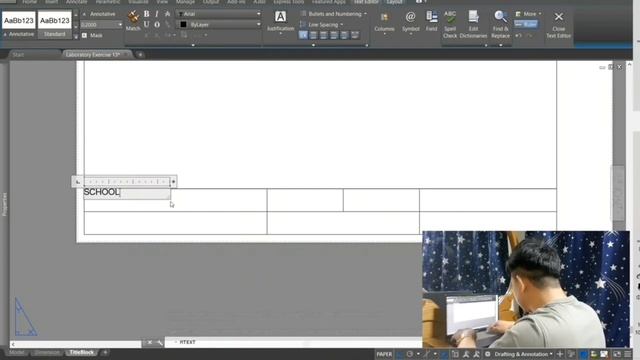Screen dimensions: 640x360
Task: Open Drafting & Annotation workspace dropdown
Action: 523,354
